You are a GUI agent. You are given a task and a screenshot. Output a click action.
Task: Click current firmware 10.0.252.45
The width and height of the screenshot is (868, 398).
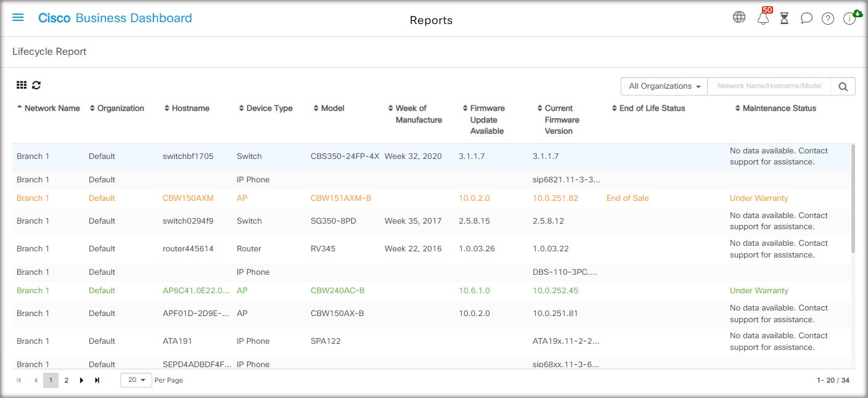tap(555, 291)
